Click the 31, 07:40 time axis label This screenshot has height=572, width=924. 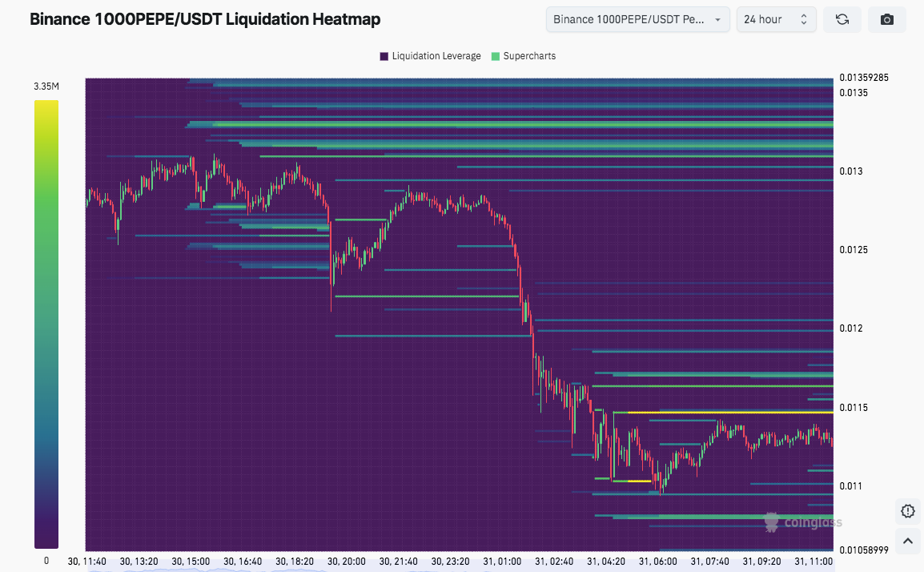709,562
